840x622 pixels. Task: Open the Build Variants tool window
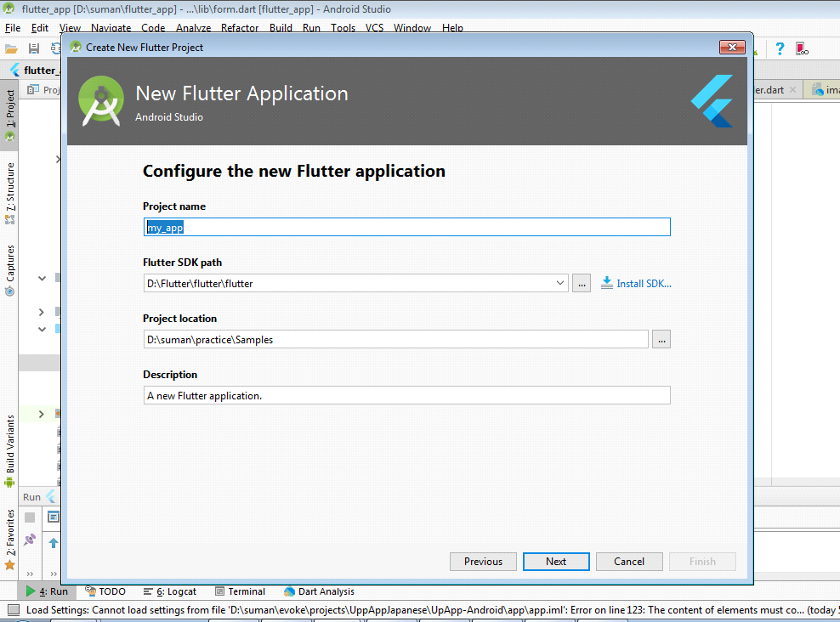point(9,450)
